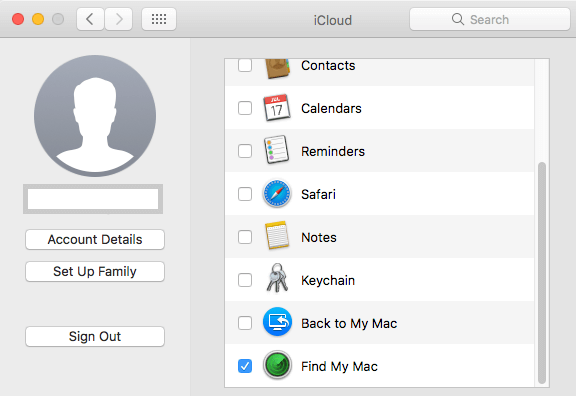Enable the Notes checkbox
The width and height of the screenshot is (576, 396).
click(245, 237)
